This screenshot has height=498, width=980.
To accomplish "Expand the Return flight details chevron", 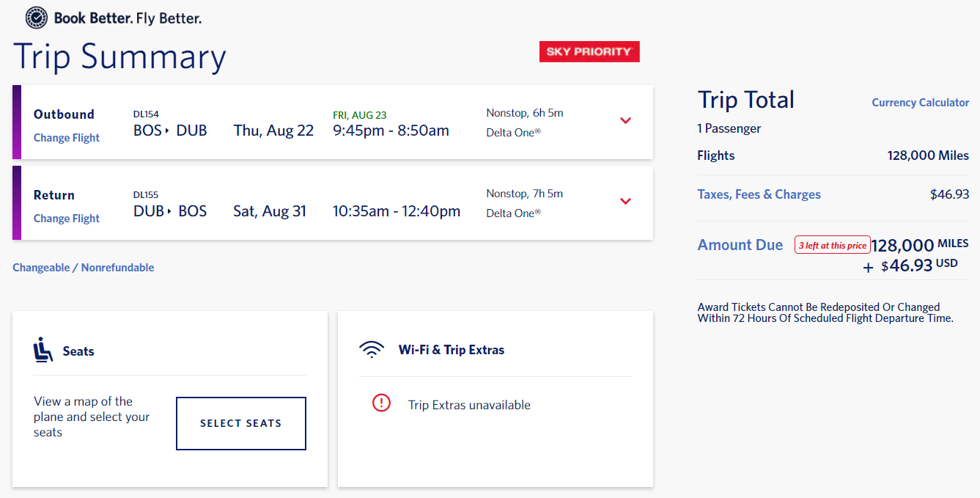I will pyautogui.click(x=625, y=202).
